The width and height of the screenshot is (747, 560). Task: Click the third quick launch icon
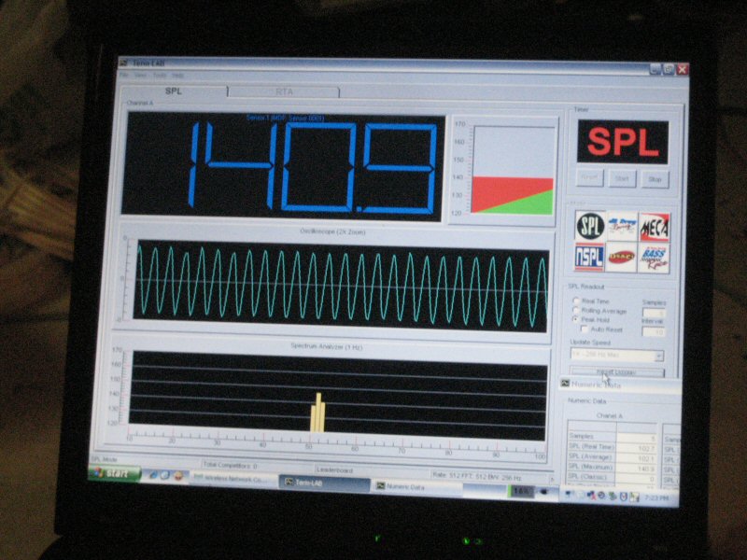pyautogui.click(x=177, y=476)
